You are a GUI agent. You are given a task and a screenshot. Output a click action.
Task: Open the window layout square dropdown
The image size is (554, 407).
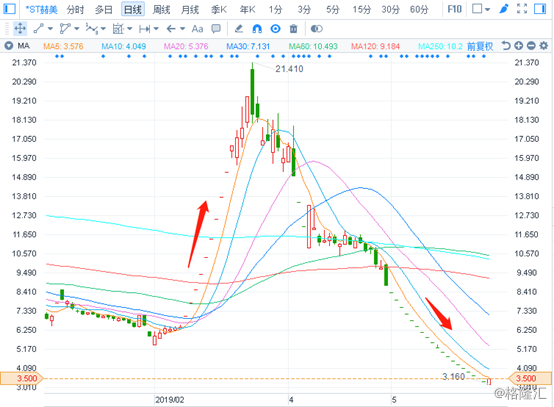pyautogui.click(x=481, y=9)
